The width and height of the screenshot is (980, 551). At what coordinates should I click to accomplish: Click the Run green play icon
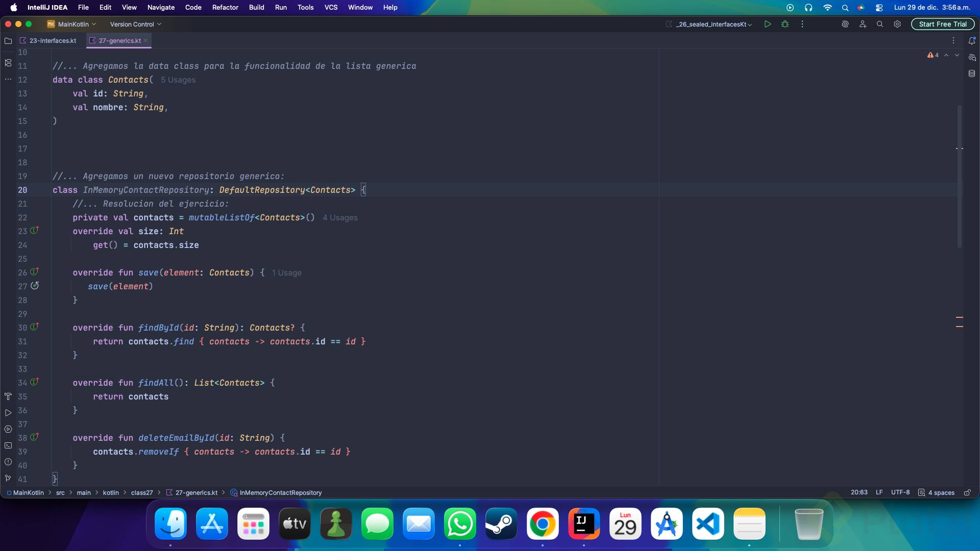(767, 24)
